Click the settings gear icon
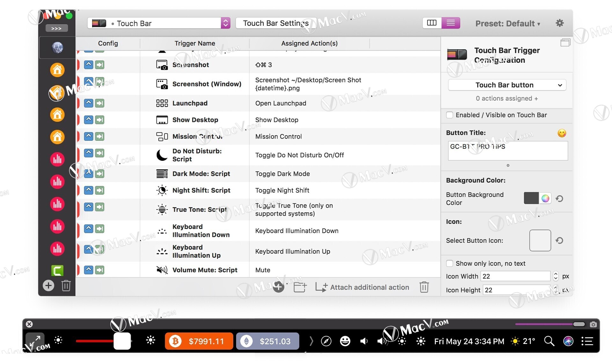Image resolution: width=612 pixels, height=364 pixels. click(559, 23)
